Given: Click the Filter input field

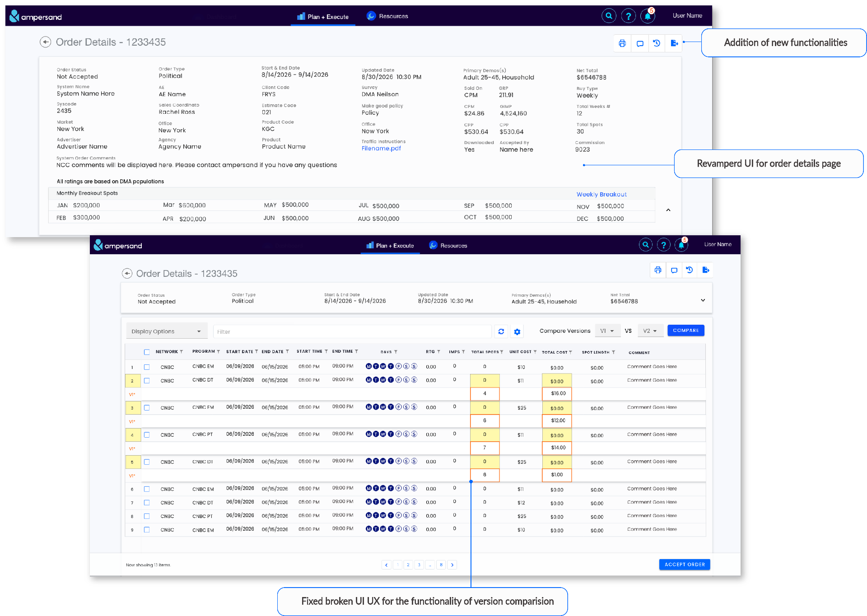Looking at the screenshot, I should [x=352, y=331].
